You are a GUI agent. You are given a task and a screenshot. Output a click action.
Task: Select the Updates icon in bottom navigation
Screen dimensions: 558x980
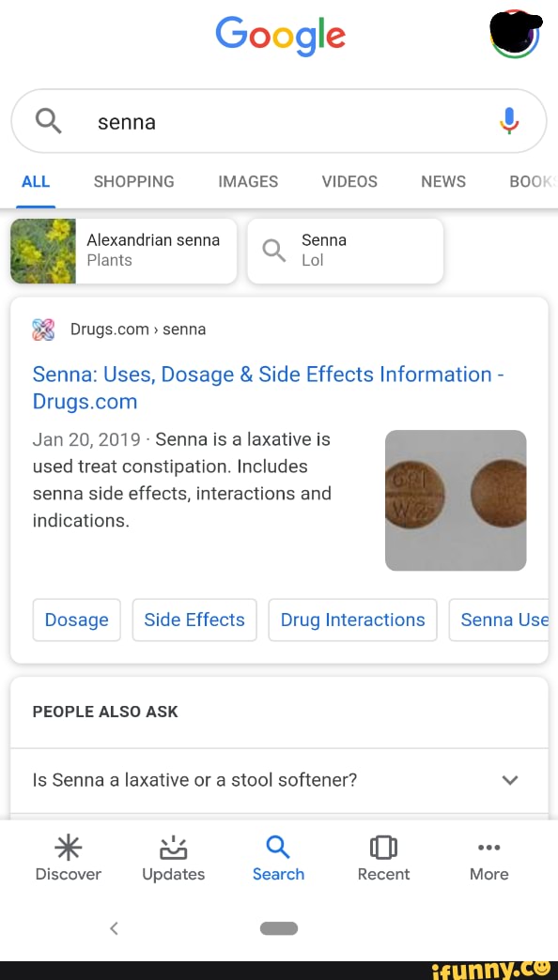pos(173,856)
